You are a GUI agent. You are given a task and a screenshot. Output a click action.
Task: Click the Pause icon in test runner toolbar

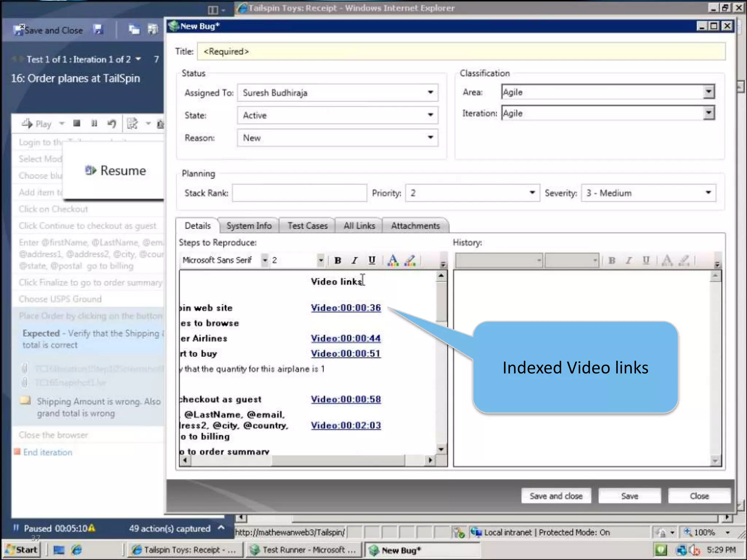94,124
